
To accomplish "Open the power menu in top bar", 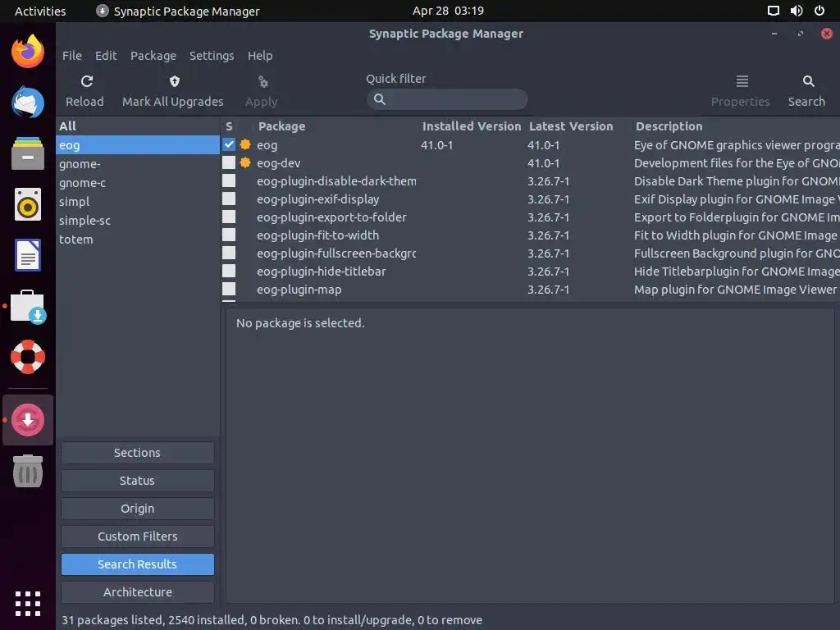I will (819, 11).
